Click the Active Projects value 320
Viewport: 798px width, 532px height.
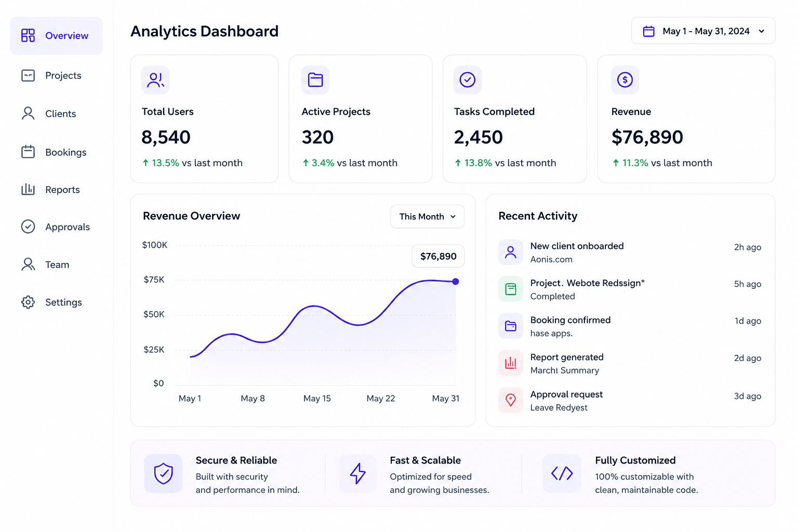click(317, 137)
